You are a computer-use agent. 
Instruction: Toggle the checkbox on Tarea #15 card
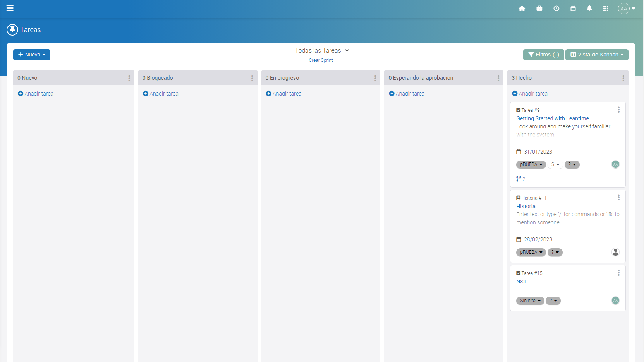[x=518, y=273]
